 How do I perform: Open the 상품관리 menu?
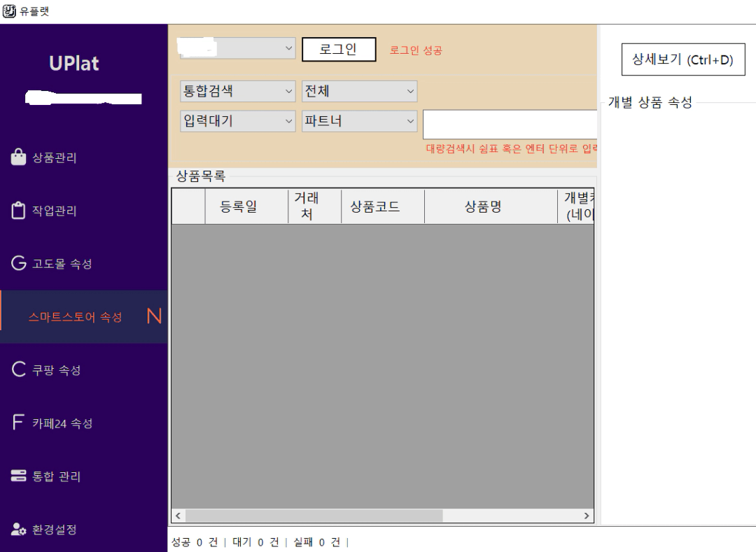point(84,157)
